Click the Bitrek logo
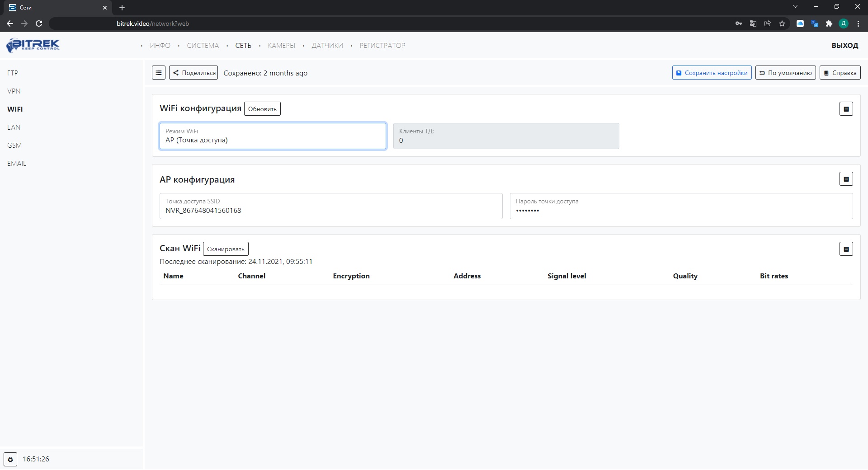Viewport: 868px width, 470px height. point(33,45)
